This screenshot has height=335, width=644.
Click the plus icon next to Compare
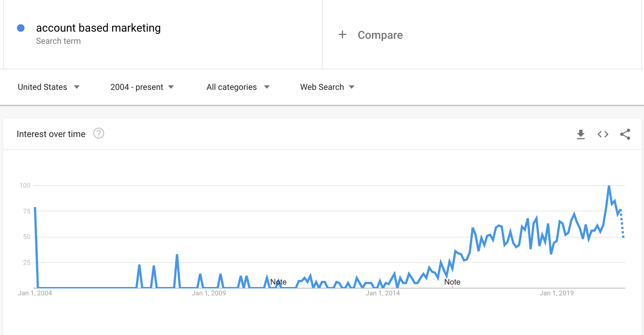point(343,35)
